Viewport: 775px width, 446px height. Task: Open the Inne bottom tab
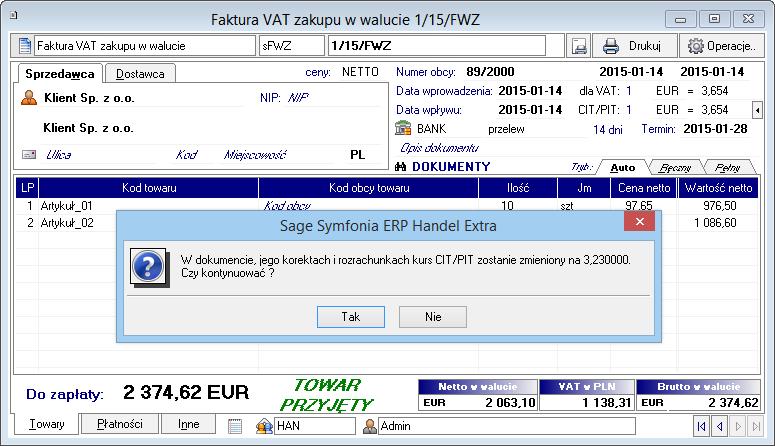coord(188,424)
